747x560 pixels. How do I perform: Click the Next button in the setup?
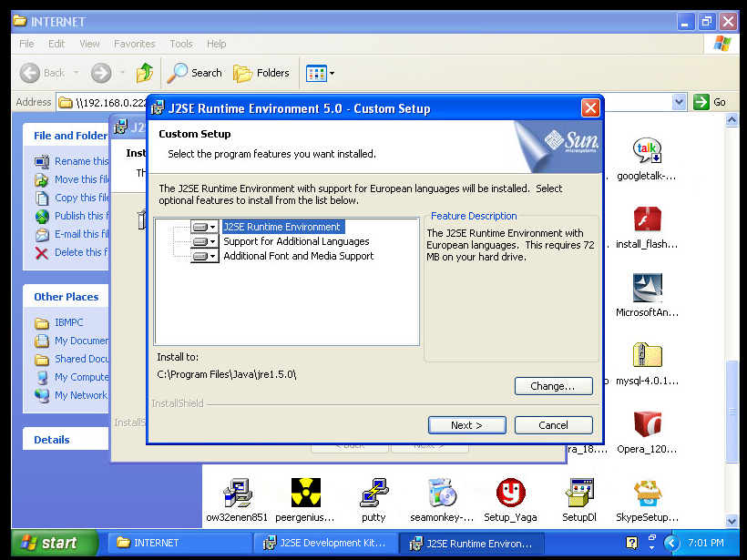click(466, 425)
